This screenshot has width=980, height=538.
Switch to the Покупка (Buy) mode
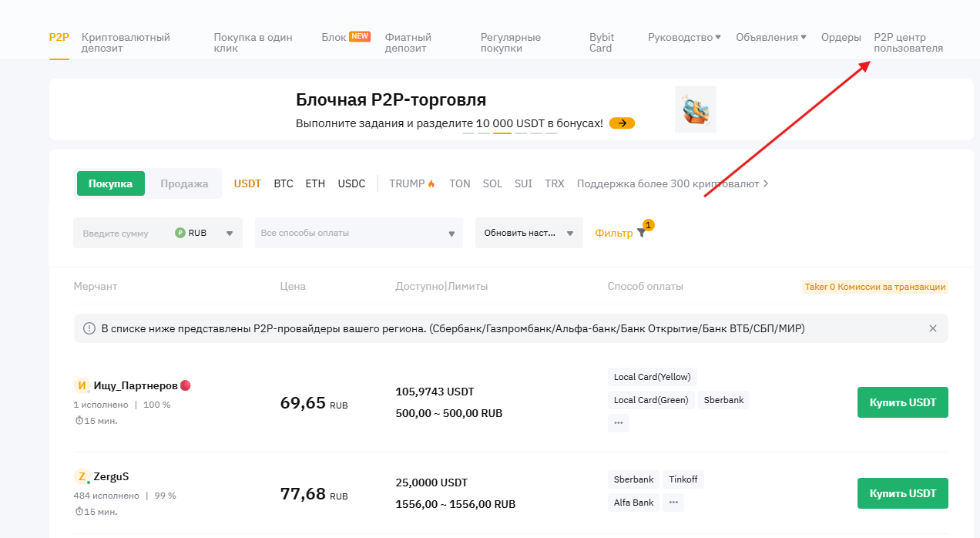[x=111, y=183]
